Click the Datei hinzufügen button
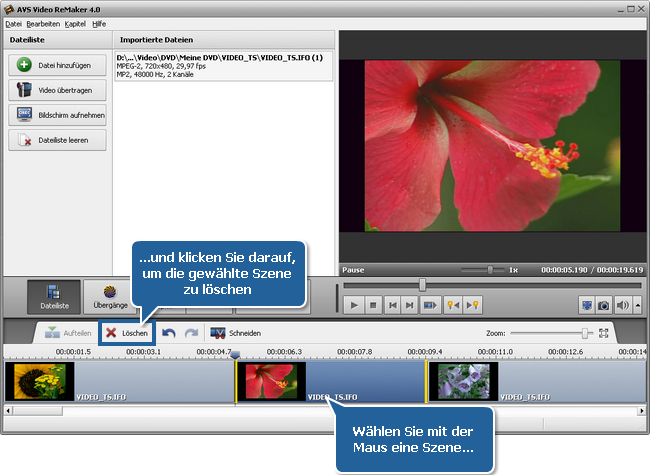The image size is (650, 475). point(57,65)
